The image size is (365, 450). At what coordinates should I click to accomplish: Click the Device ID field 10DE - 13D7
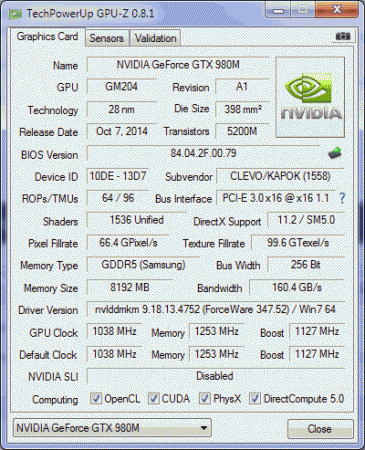click(118, 176)
